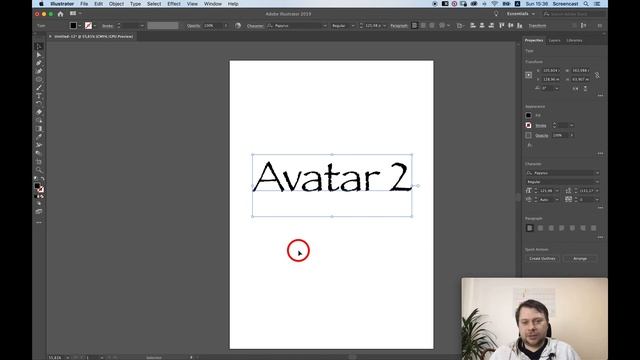This screenshot has width=640, height=360.
Task: Click the Character link in the control bar
Action: tap(255, 26)
